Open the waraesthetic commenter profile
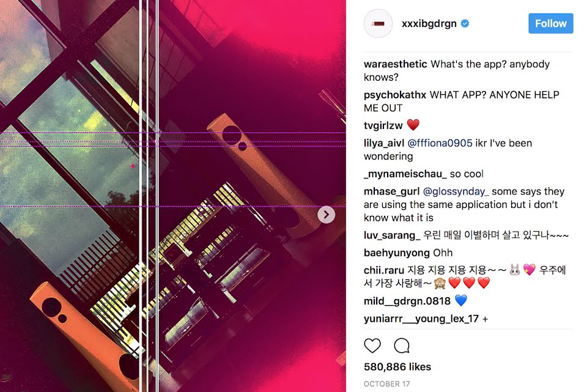The width and height of the screenshot is (587, 392). (x=396, y=64)
